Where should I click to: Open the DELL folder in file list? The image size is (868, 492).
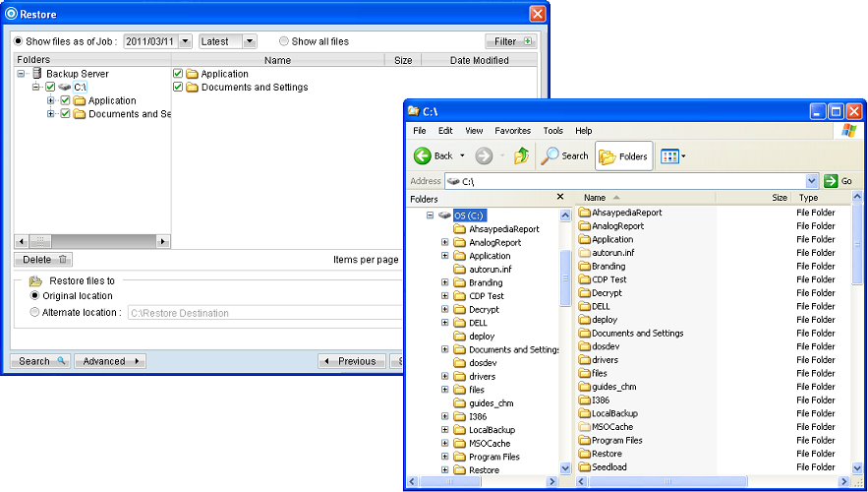coord(601,306)
